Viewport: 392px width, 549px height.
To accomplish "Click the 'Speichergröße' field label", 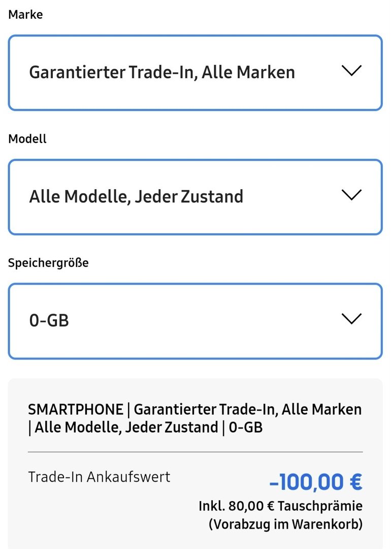I will tap(48, 263).
